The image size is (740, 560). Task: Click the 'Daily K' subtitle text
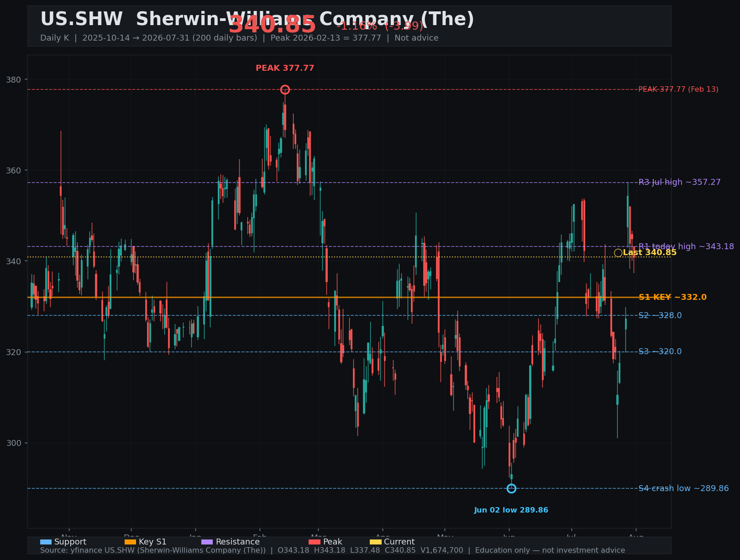coord(55,38)
